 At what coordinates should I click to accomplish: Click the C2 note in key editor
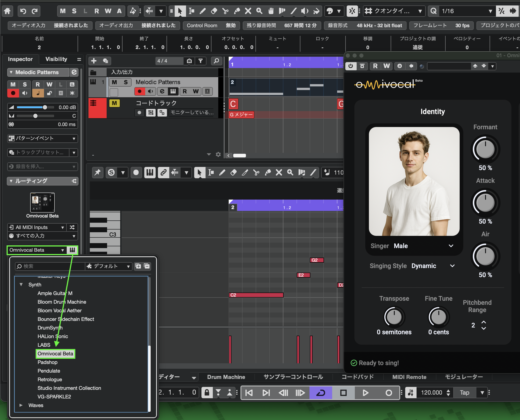pos(256,295)
